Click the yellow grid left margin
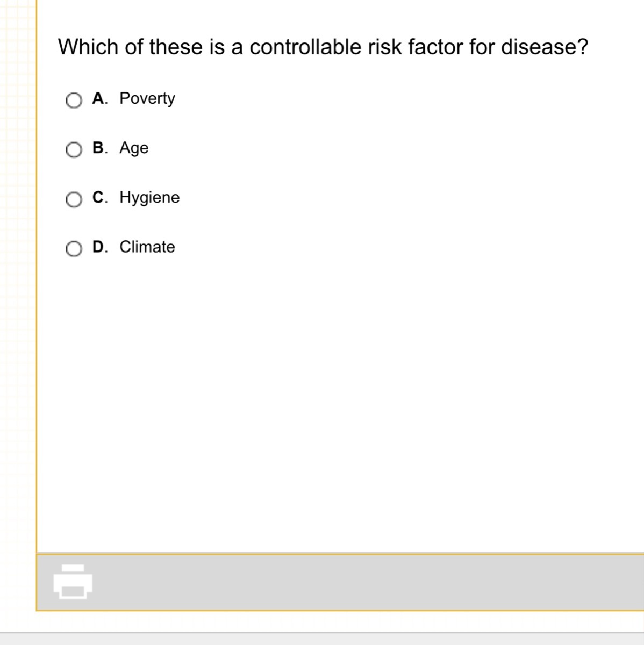 [x=17, y=269]
